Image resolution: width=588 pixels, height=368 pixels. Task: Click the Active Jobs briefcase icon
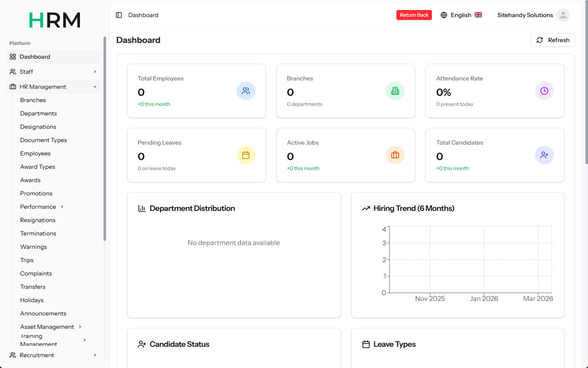pyautogui.click(x=395, y=155)
